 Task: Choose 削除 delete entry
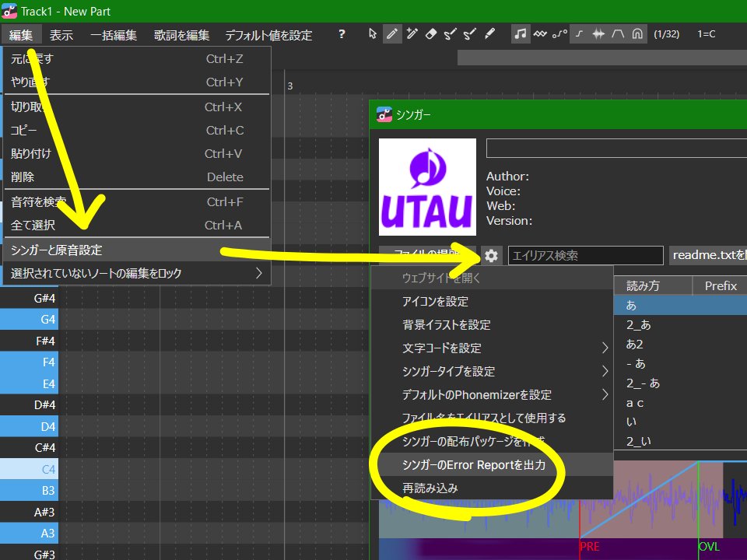pyautogui.click(x=137, y=177)
